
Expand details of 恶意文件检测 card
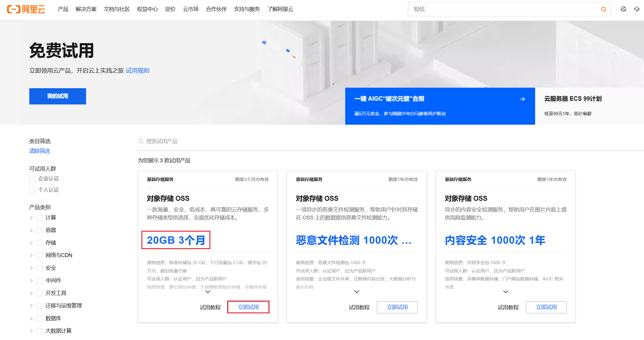[357, 292]
